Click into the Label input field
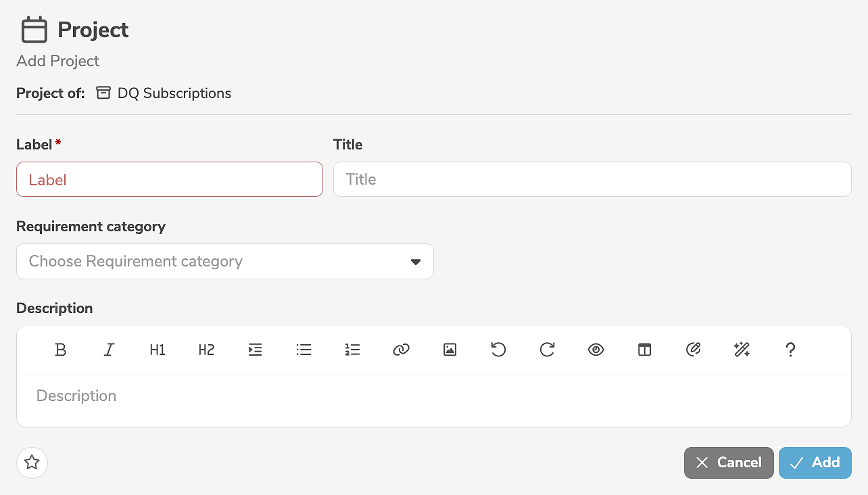868x495 pixels. click(x=169, y=180)
